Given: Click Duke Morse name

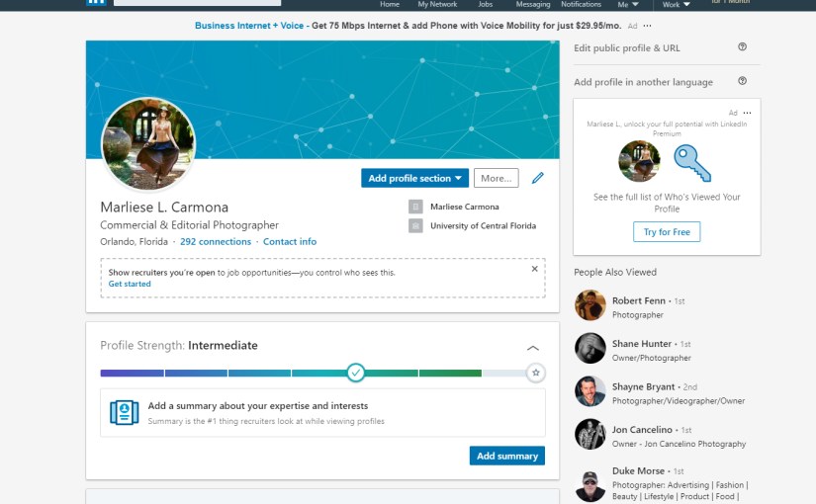Looking at the screenshot, I should tap(638, 470).
